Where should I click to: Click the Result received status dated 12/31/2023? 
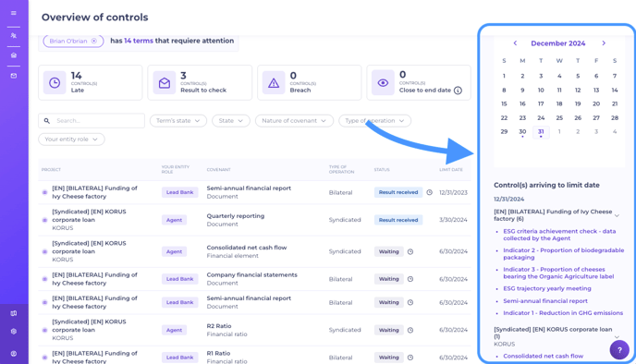pos(398,192)
